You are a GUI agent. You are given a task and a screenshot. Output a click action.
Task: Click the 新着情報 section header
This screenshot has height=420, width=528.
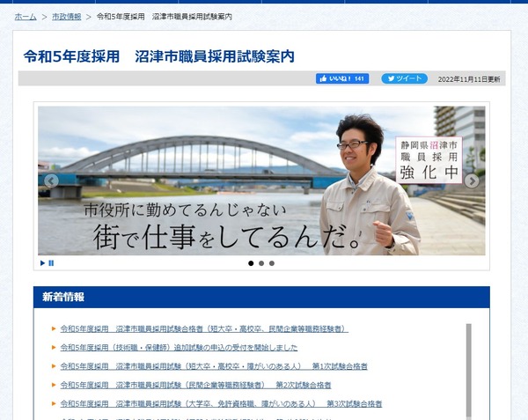point(261,297)
